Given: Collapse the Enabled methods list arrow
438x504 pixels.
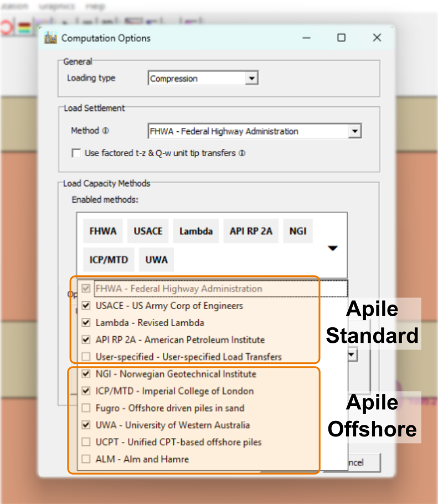Looking at the screenshot, I should [333, 248].
